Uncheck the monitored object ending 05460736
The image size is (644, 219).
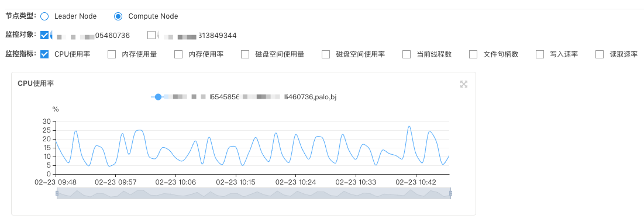[x=44, y=35]
